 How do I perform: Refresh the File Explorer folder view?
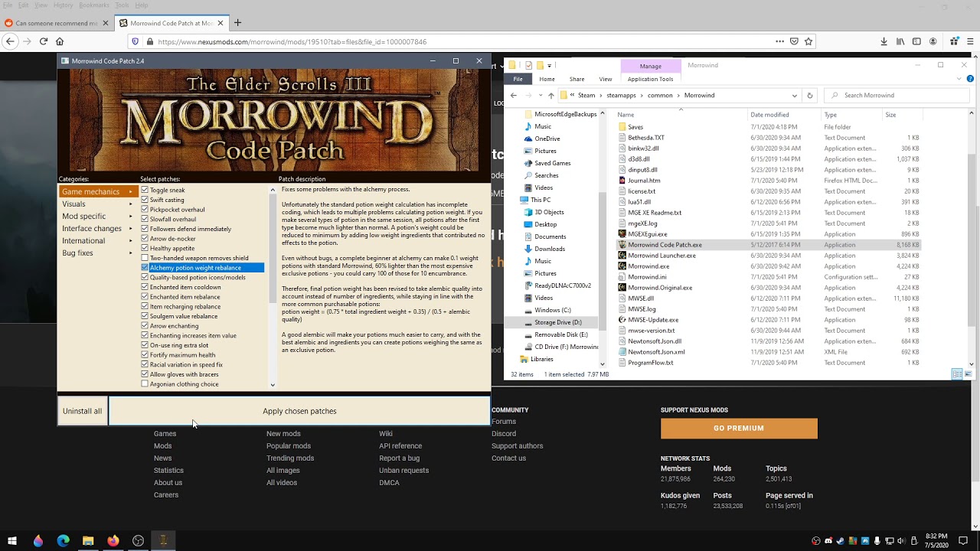[x=810, y=96]
